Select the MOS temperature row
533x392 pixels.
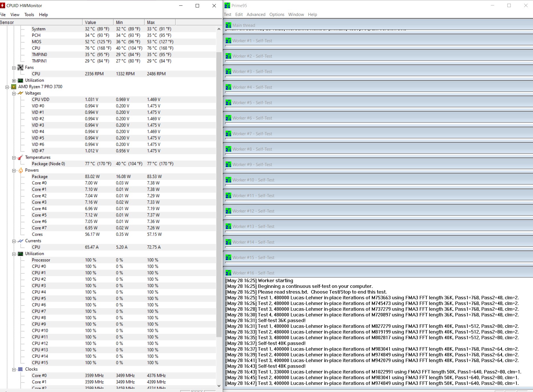[108, 42]
